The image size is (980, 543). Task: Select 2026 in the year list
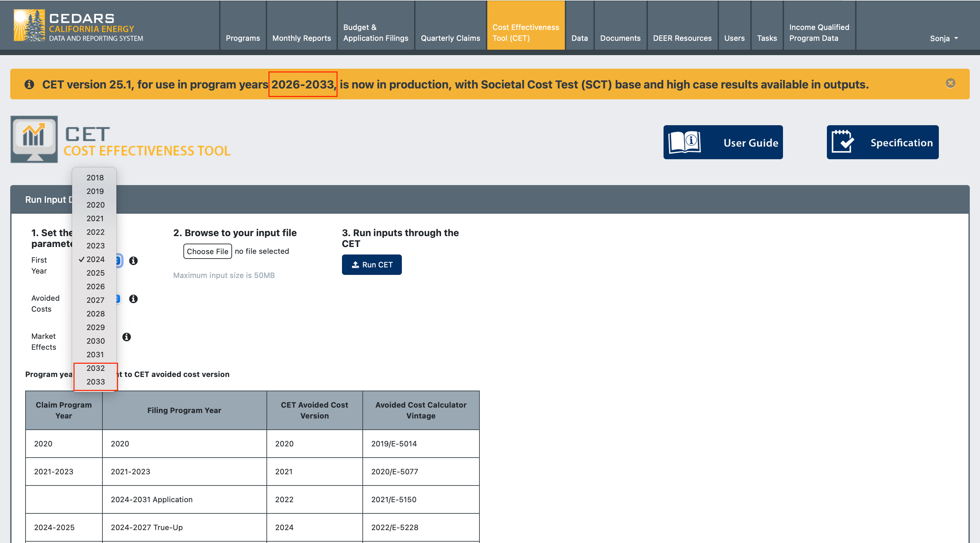tap(95, 286)
